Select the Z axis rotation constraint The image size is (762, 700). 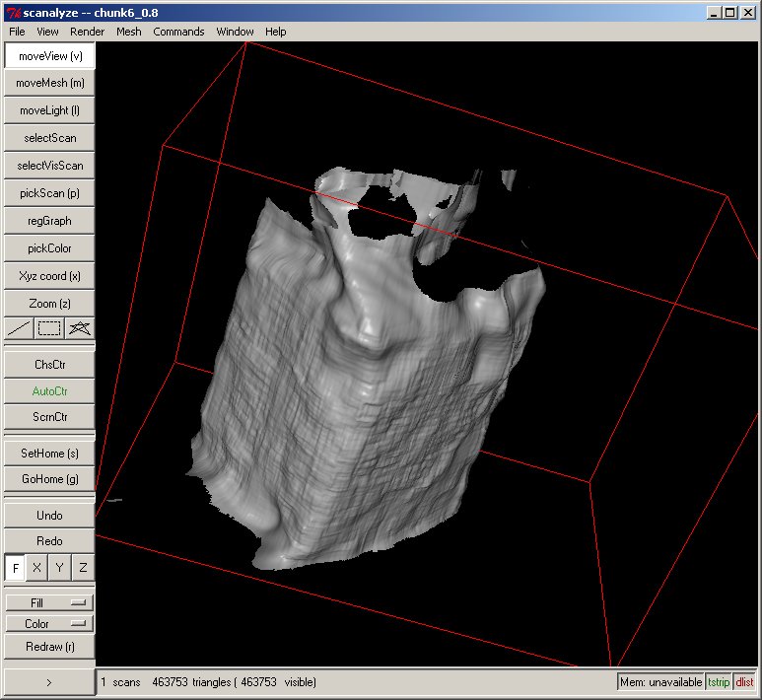[83, 569]
